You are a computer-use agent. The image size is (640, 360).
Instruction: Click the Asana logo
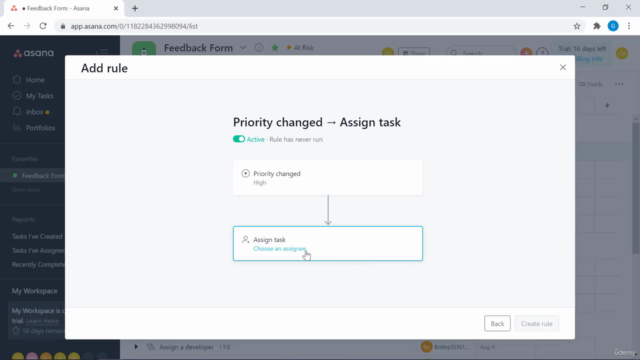[33, 53]
